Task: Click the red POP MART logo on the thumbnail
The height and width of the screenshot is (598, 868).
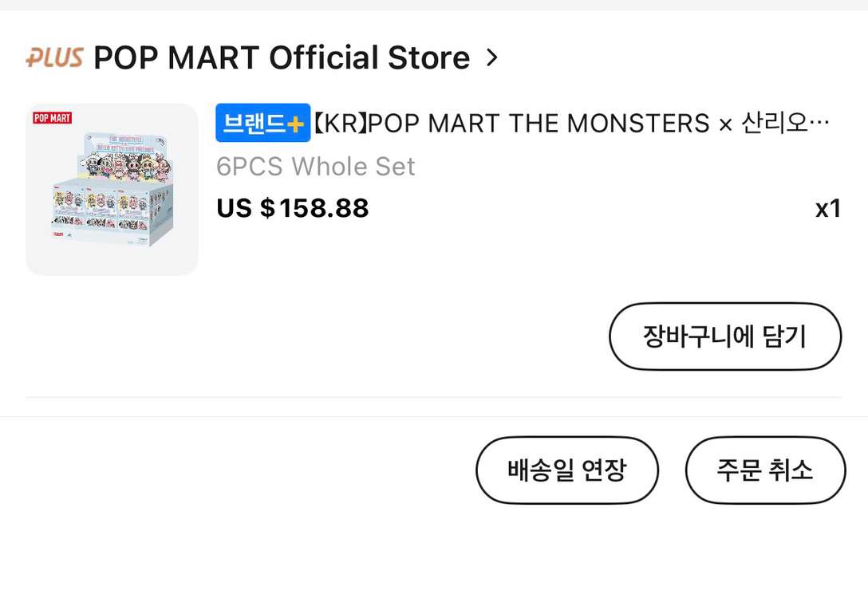Action: 53,118
